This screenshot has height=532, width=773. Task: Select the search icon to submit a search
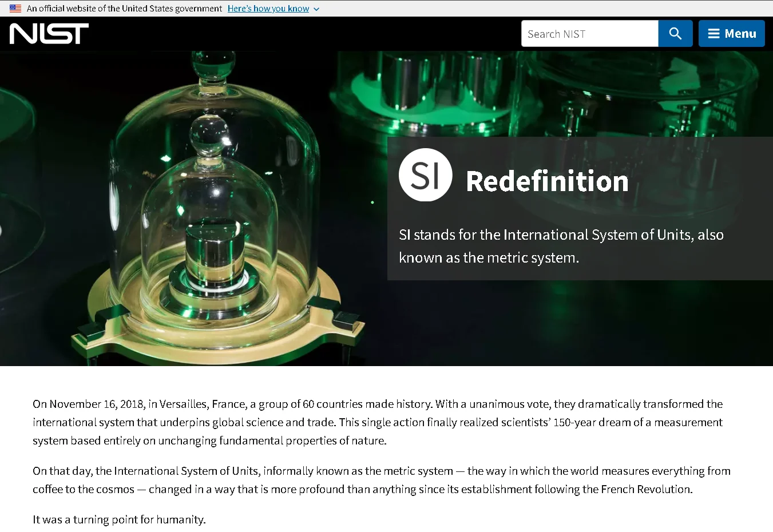tap(675, 33)
